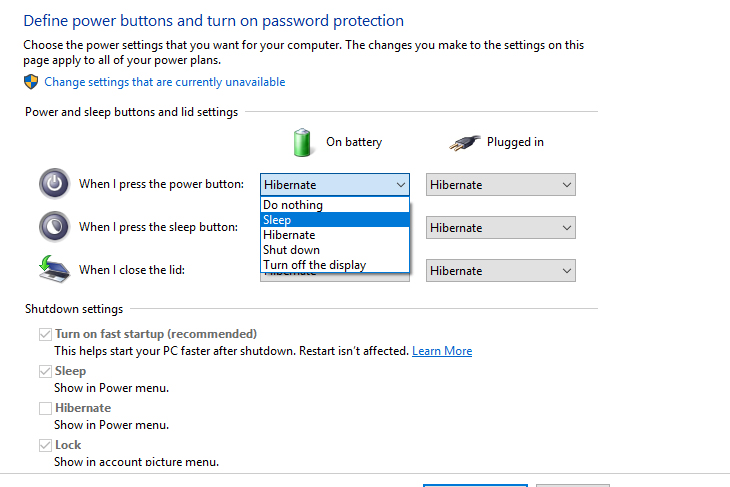Open power button plugged-in dropdown
The height and width of the screenshot is (487, 730).
point(500,185)
